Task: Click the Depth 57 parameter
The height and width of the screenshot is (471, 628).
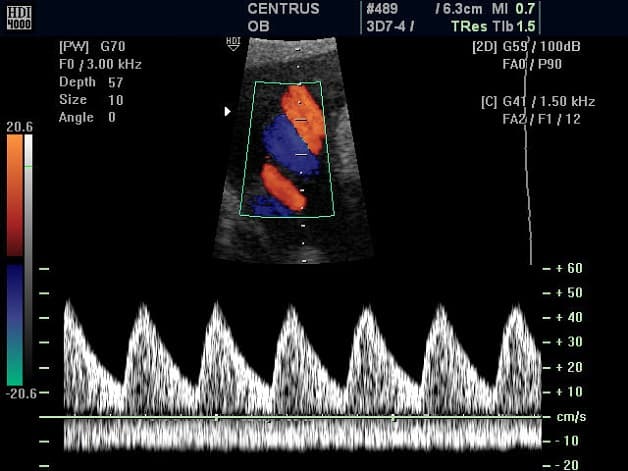Action: pos(91,82)
